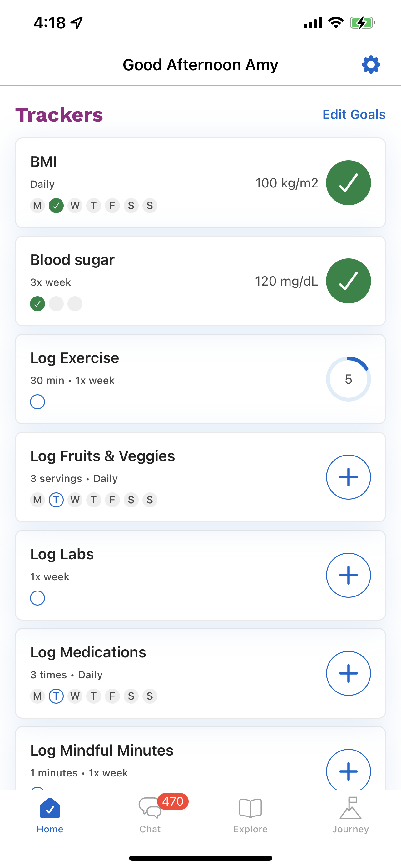
Task: Open the Log Mindful Minutes tracker card
Action: click(x=200, y=759)
